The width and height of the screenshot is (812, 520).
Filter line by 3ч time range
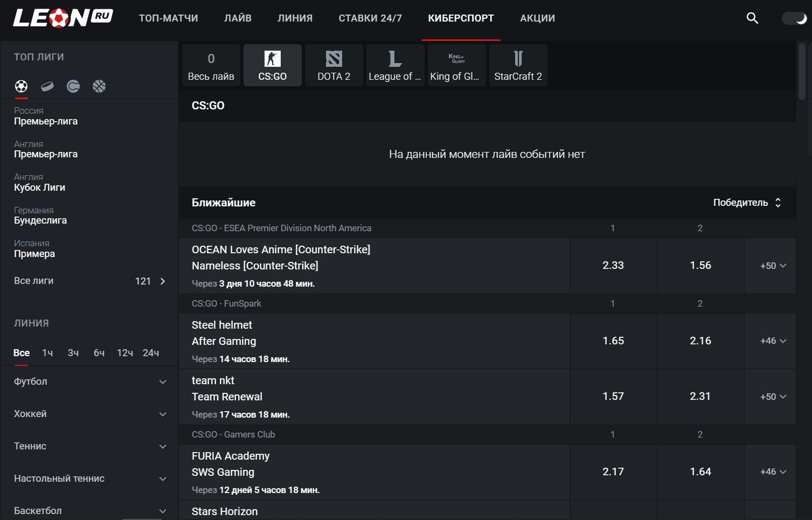click(x=73, y=353)
